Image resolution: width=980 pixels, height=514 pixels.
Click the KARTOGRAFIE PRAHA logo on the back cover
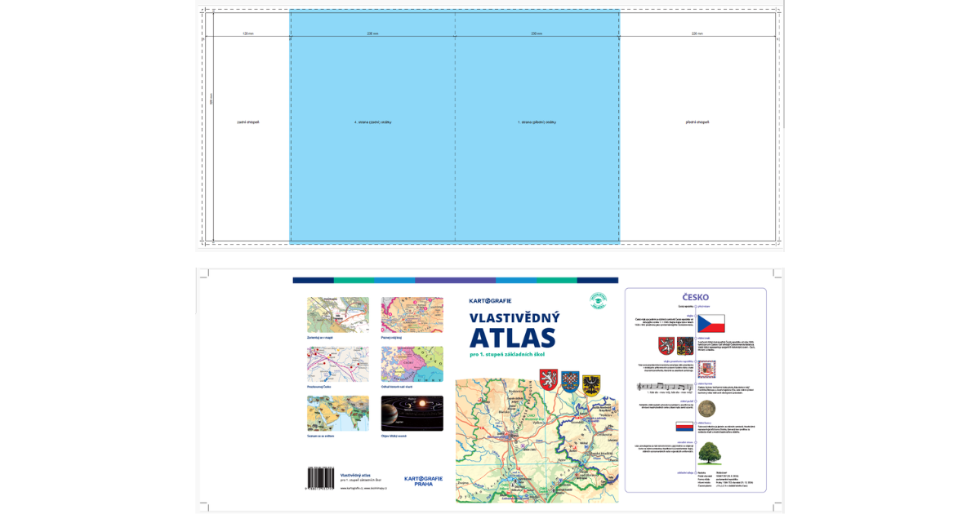coord(423,481)
